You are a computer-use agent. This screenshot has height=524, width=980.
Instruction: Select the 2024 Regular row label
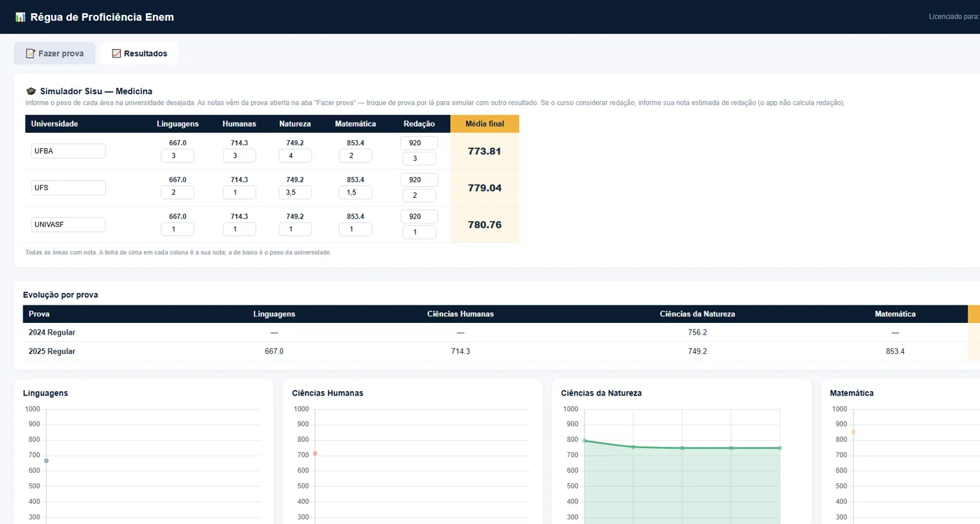[x=52, y=333]
